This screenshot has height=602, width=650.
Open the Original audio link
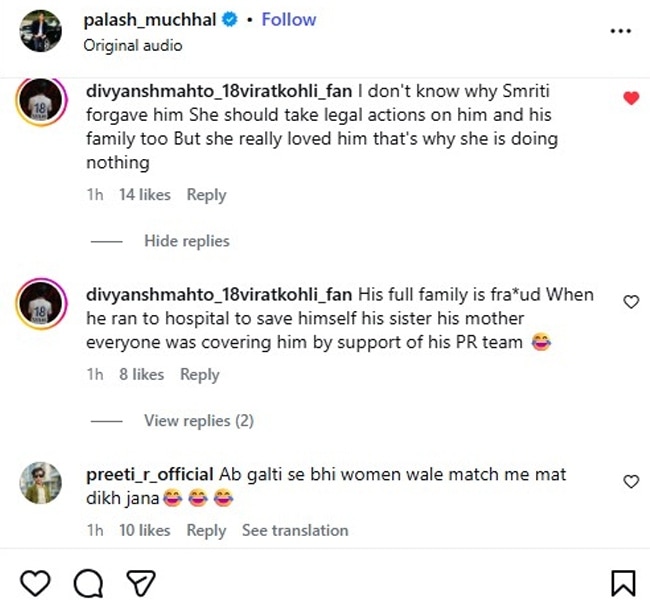(x=133, y=45)
